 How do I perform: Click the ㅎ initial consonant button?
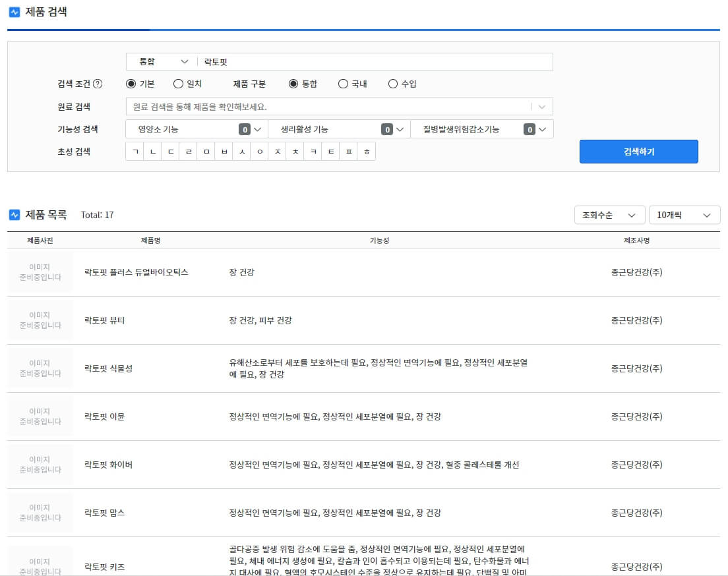point(367,152)
